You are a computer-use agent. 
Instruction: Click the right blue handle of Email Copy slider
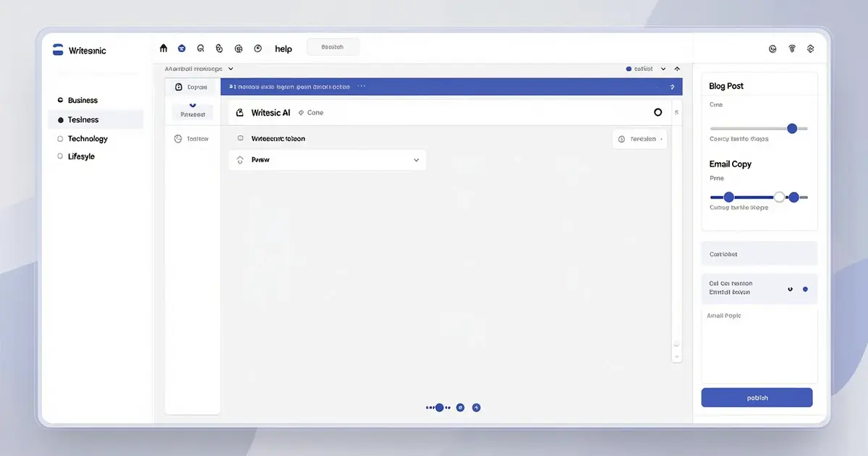click(x=793, y=197)
